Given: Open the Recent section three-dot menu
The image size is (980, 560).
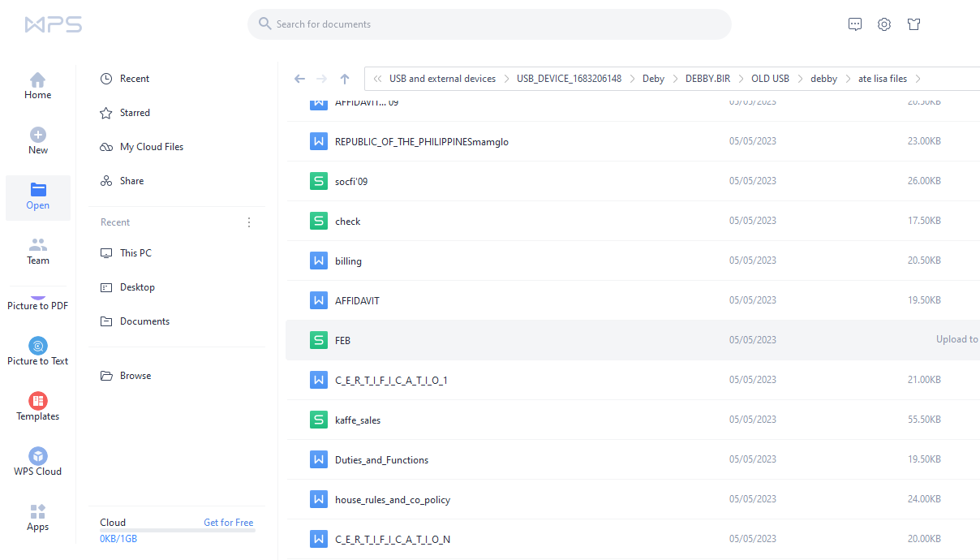Looking at the screenshot, I should pos(249,222).
